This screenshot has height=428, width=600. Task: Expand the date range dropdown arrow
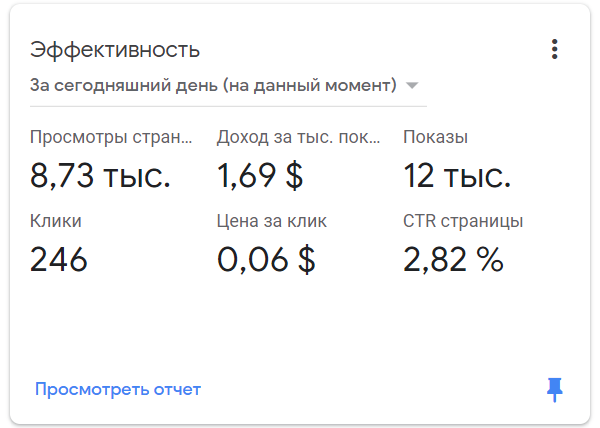(413, 85)
